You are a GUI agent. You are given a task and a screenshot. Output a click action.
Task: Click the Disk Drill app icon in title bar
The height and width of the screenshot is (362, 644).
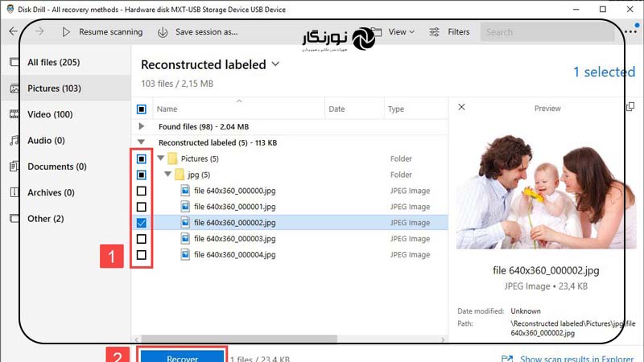click(x=10, y=9)
